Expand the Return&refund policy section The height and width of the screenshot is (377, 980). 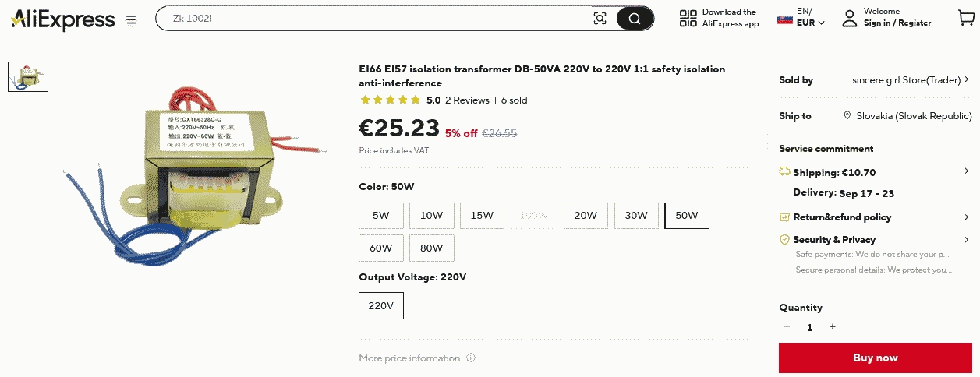(967, 217)
